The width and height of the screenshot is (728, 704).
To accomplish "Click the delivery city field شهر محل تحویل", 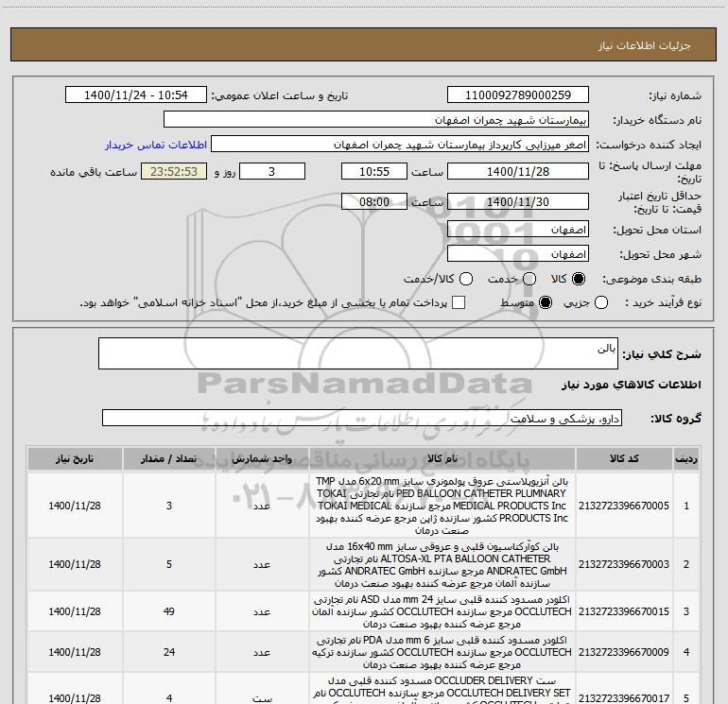I will pyautogui.click(x=518, y=254).
